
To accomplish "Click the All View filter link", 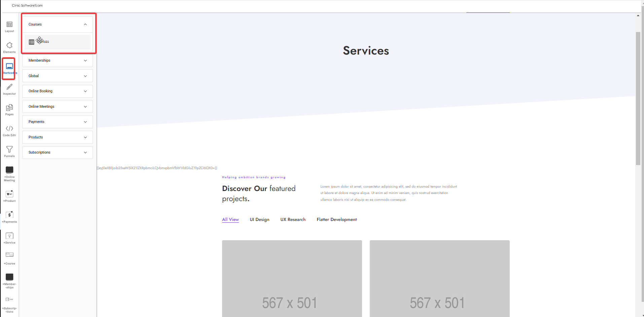I will pyautogui.click(x=230, y=220).
